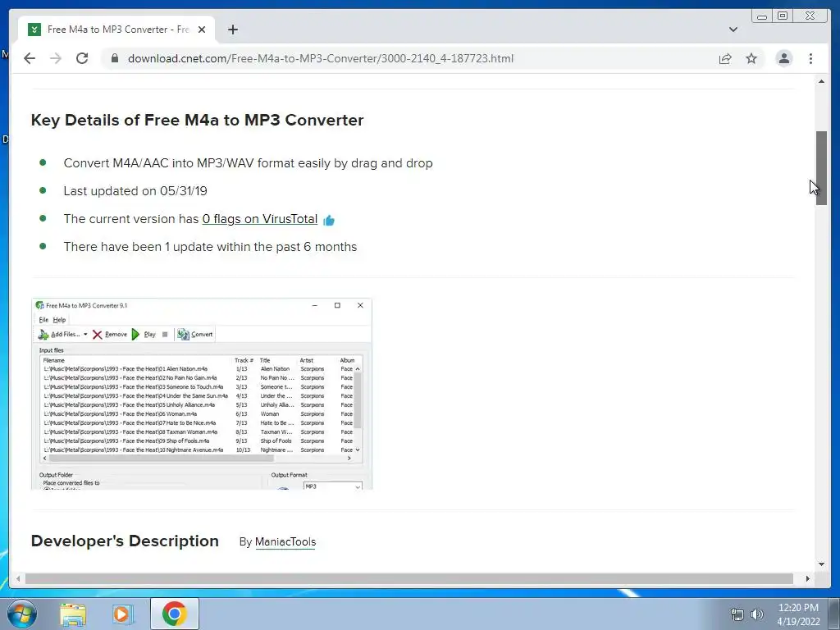
Task: Open the Chrome three-dot menu
Action: (810, 58)
